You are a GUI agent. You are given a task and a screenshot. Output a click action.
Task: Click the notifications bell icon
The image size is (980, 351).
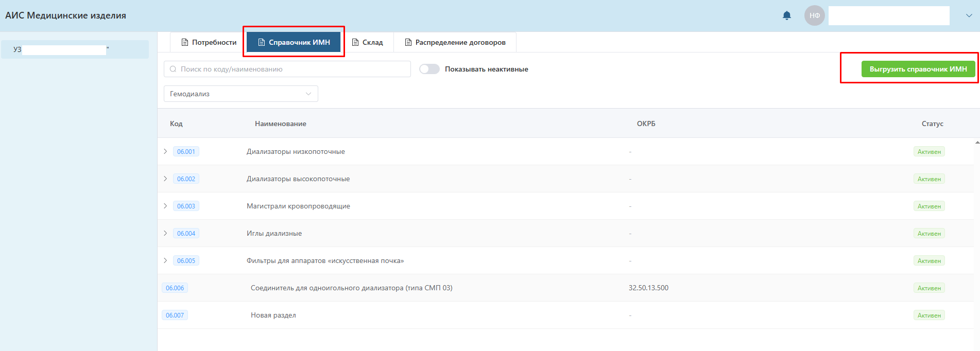(786, 15)
